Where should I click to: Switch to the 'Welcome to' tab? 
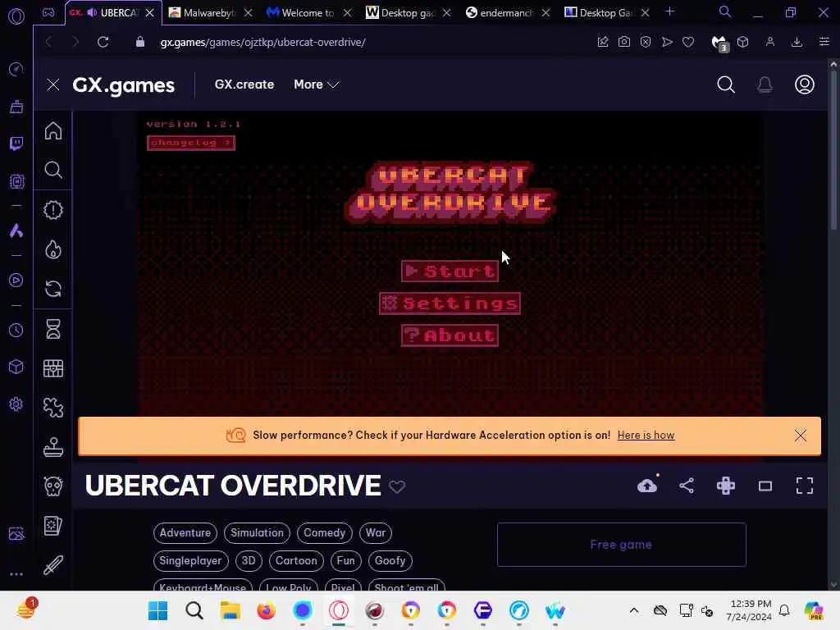[x=308, y=12]
